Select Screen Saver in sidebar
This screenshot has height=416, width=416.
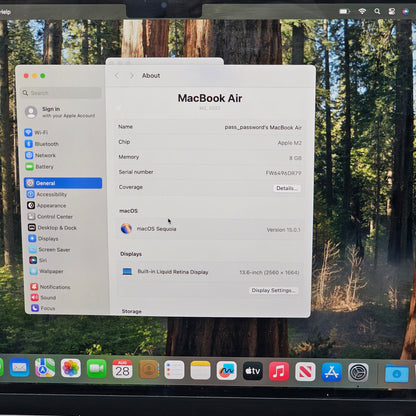[49, 249]
